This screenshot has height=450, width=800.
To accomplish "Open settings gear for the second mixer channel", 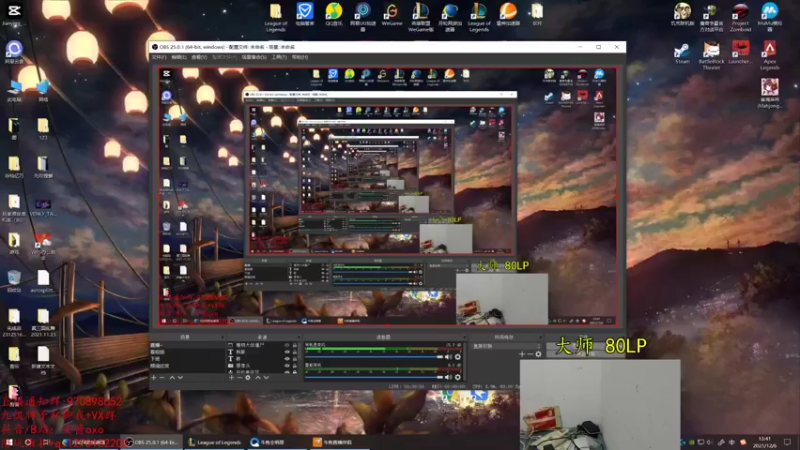I will [x=458, y=378].
